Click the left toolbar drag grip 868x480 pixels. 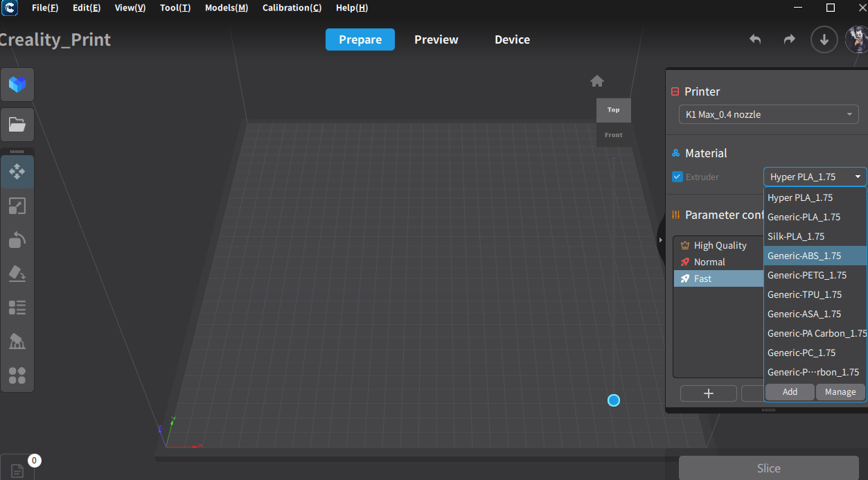(17, 151)
